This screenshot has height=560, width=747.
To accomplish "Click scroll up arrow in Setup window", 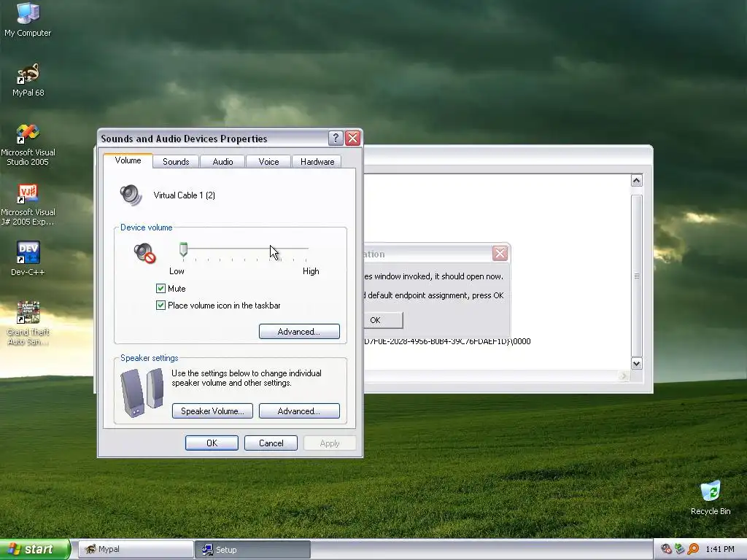I will [636, 181].
